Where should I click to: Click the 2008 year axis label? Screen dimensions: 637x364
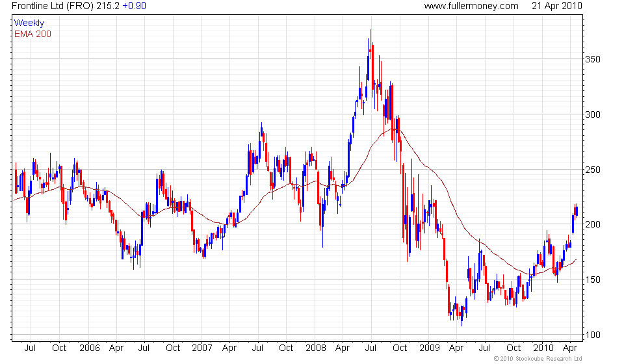316,348
